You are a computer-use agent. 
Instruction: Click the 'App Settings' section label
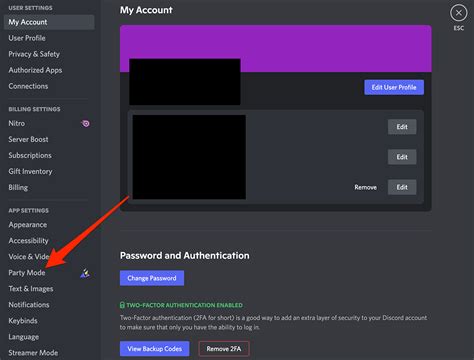29,210
